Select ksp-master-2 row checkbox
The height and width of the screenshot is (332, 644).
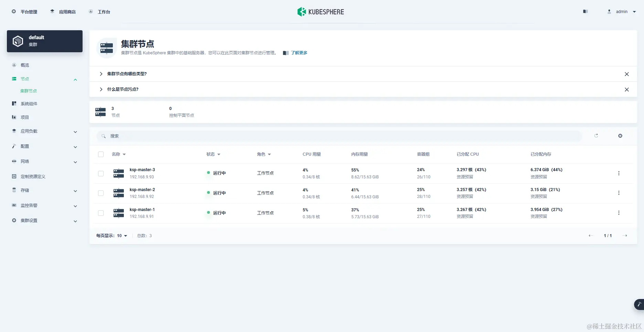pyautogui.click(x=101, y=193)
